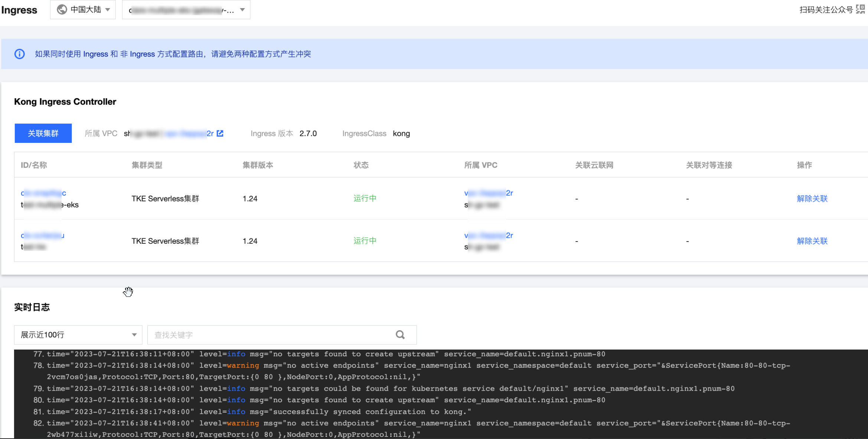The image size is (868, 439).
Task: Click the Kong Ingress Controller heading
Action: point(65,102)
